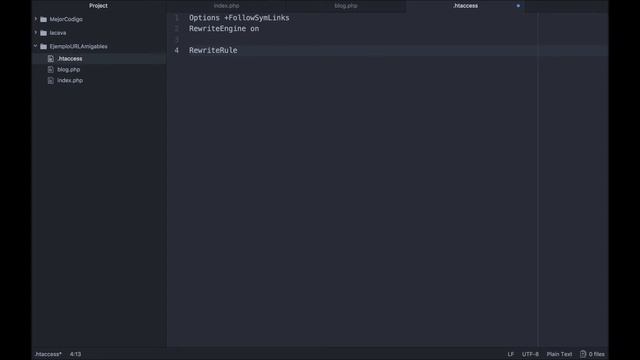Click the modified dot on .htaccess tab
The height and width of the screenshot is (360, 640).
tap(518, 6)
